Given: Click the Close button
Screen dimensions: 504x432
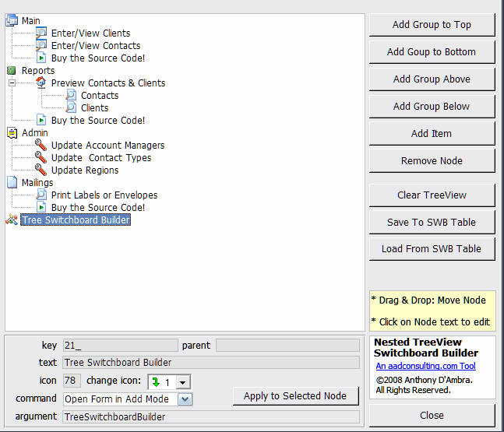Looking at the screenshot, I should (432, 416).
